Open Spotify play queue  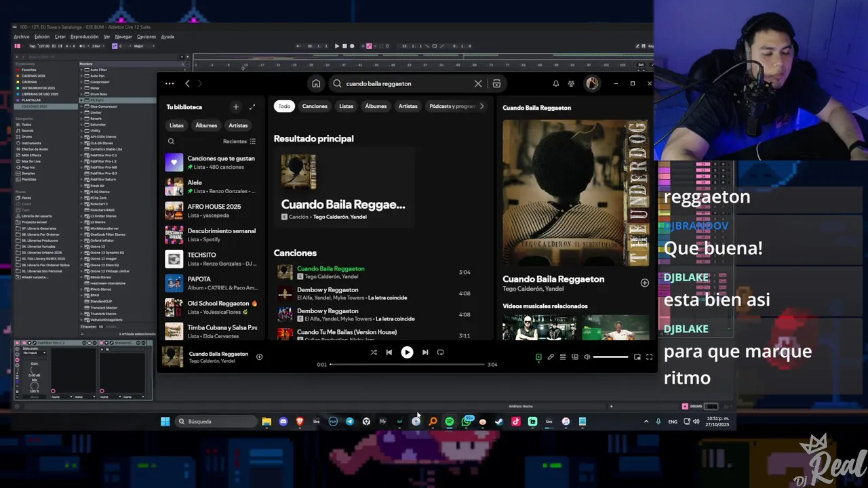pyautogui.click(x=563, y=357)
